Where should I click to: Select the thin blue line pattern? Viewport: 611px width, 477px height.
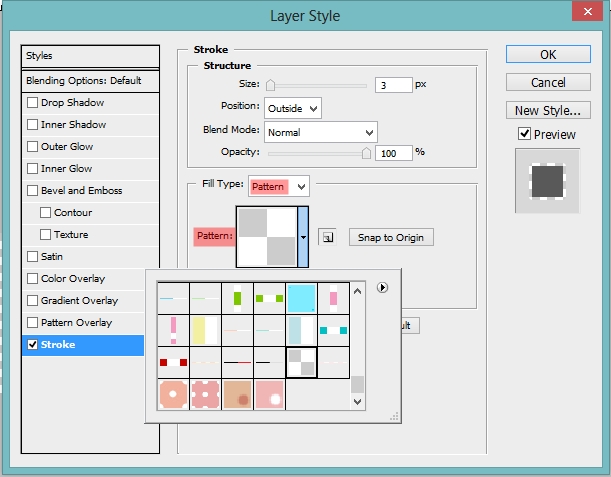pyautogui.click(x=173, y=299)
